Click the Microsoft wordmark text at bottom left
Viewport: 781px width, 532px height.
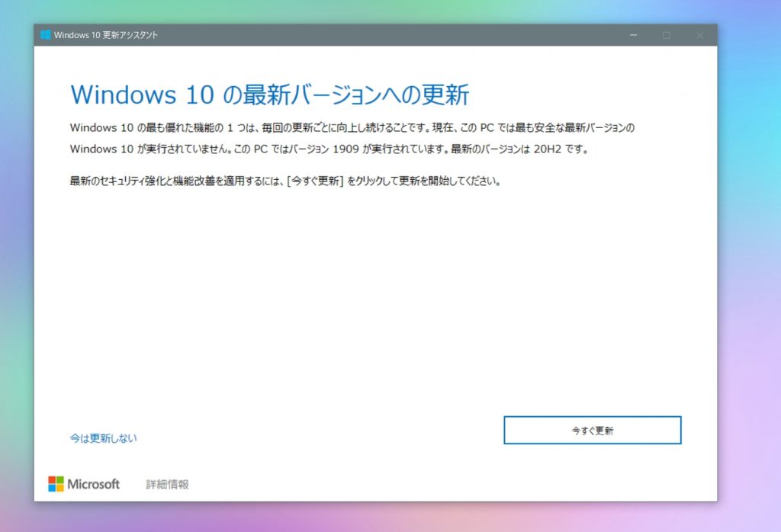[x=93, y=484]
